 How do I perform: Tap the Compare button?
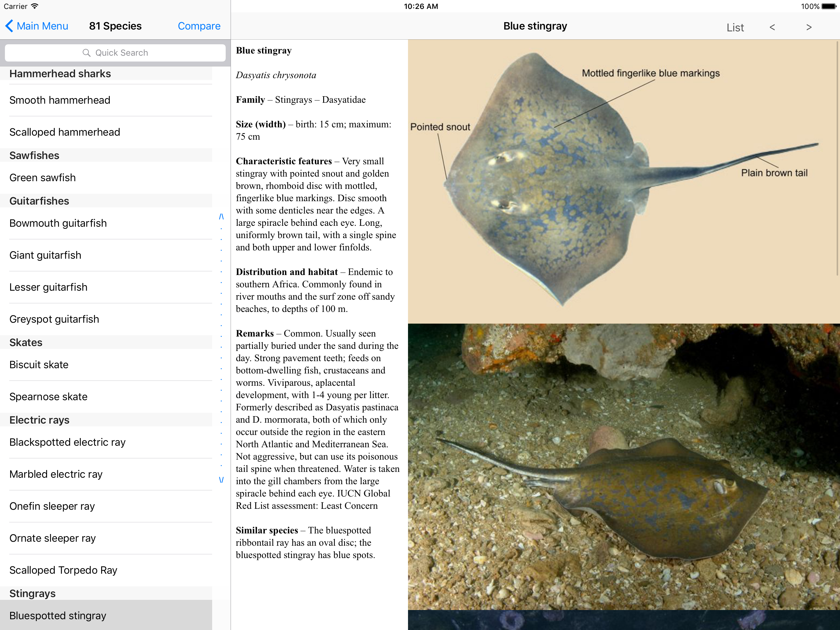click(199, 26)
